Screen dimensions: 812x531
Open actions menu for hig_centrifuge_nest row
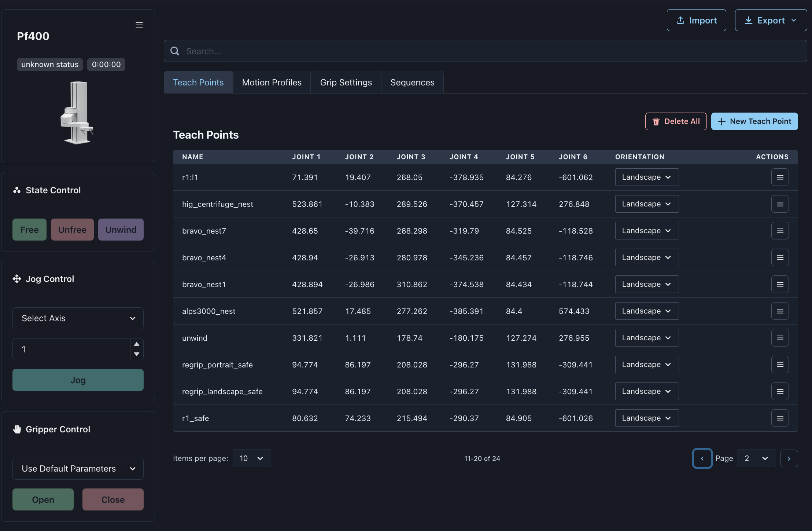780,204
